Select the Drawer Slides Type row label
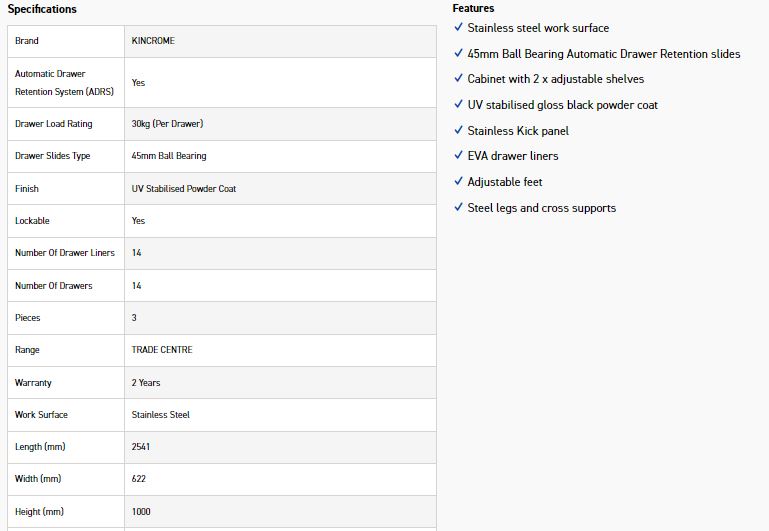769x531 pixels. coord(53,156)
